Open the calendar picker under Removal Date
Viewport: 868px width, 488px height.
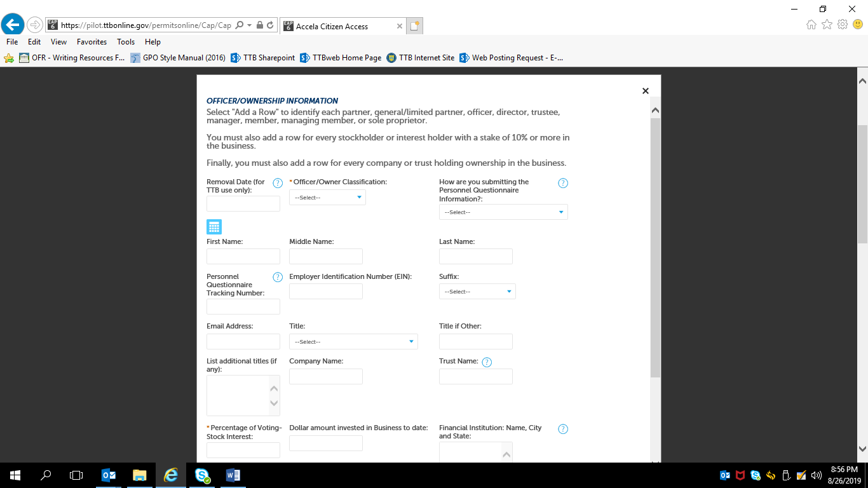point(214,227)
